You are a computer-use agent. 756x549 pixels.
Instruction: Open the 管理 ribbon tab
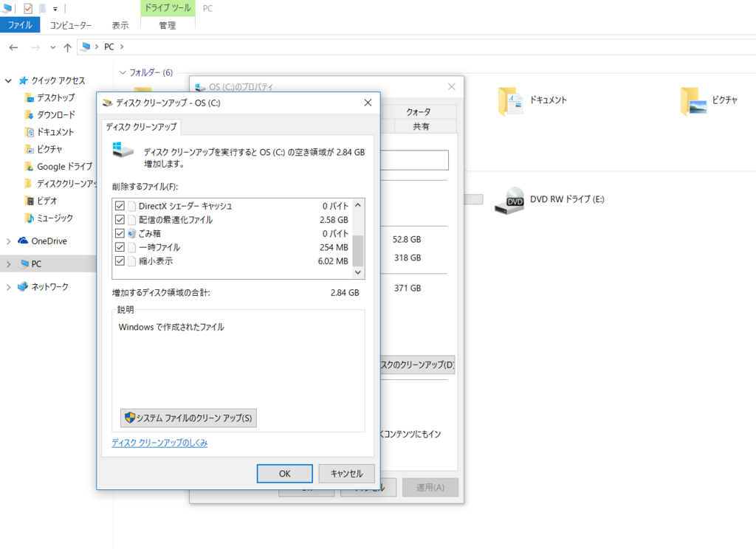point(168,26)
